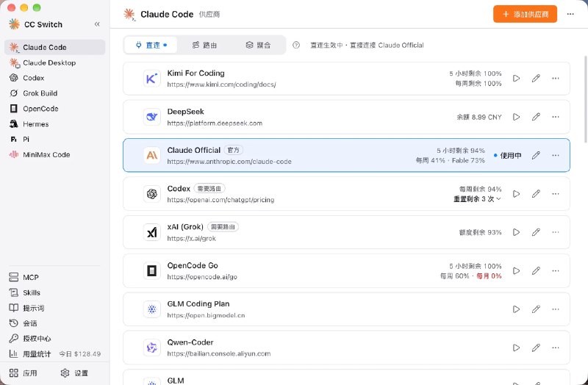
Task: Edit the DeepSeek provider with pencil icon
Action: (x=536, y=117)
